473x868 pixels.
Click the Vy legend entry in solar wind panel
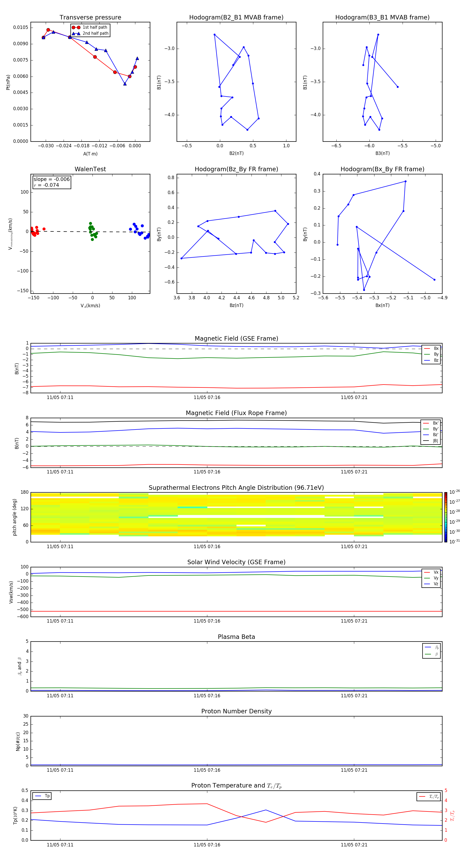tap(431, 578)
